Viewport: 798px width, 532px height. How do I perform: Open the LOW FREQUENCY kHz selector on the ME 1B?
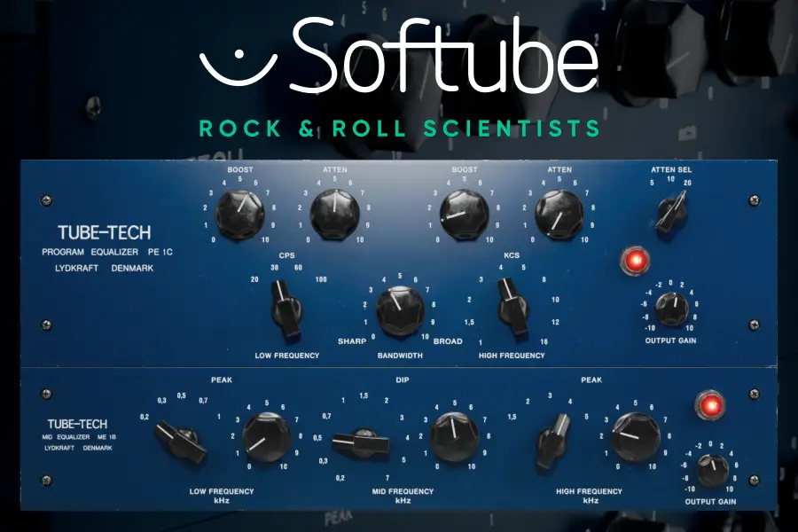tap(184, 439)
